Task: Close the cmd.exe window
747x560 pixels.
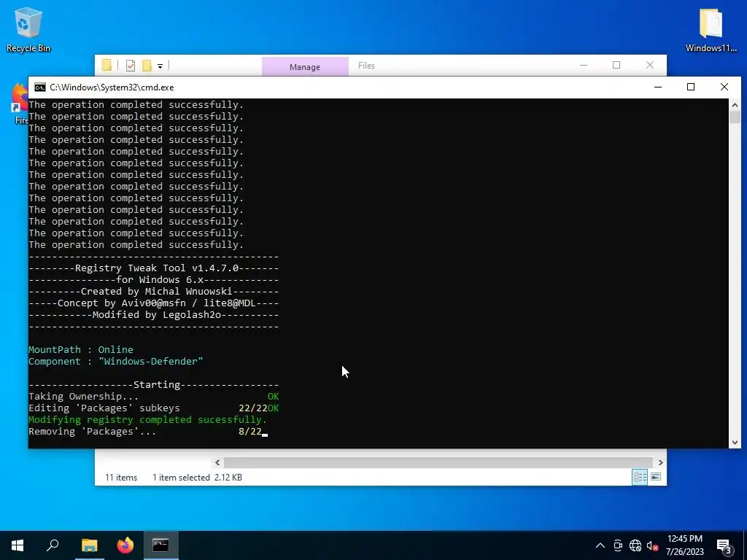Action: [x=724, y=87]
